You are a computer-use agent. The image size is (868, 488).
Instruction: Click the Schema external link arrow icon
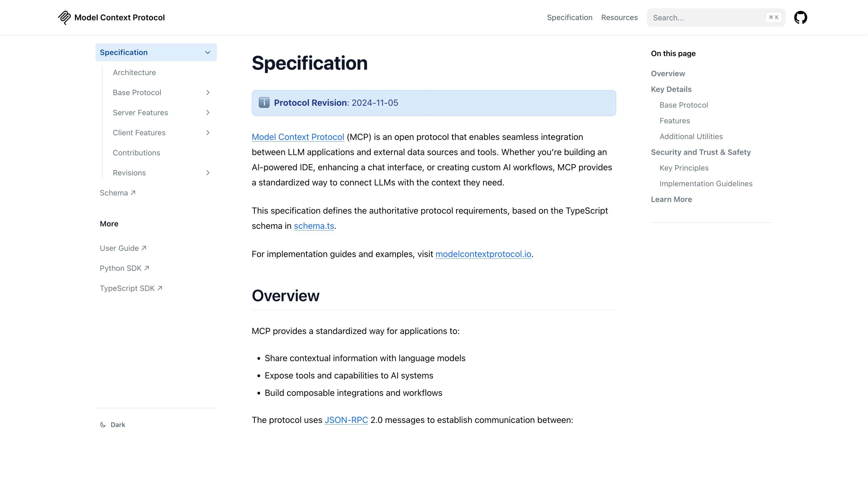point(133,193)
